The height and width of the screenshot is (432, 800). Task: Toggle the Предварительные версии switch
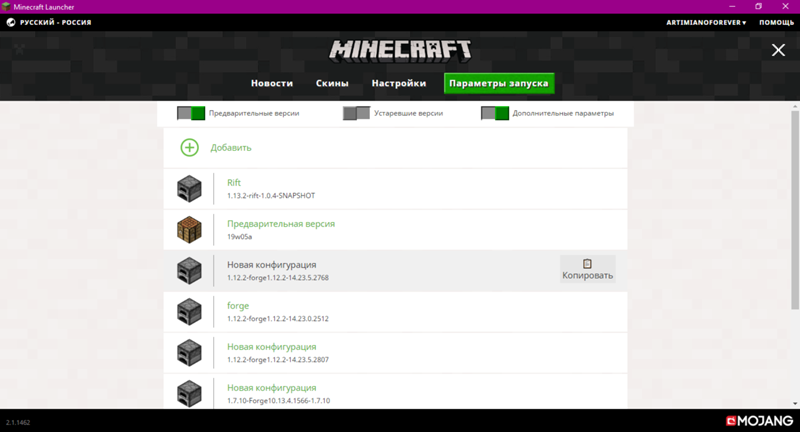(x=191, y=113)
